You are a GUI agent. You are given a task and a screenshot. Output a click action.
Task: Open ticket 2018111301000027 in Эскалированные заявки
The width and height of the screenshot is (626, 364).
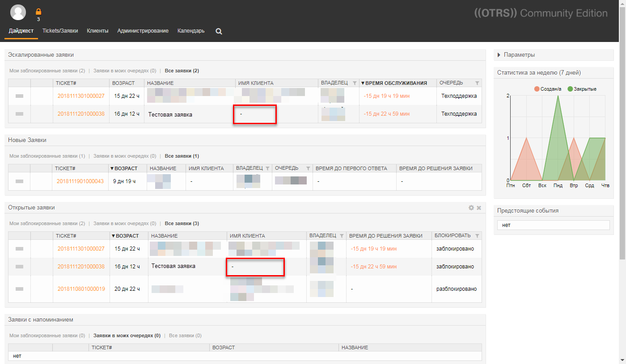pos(81,96)
